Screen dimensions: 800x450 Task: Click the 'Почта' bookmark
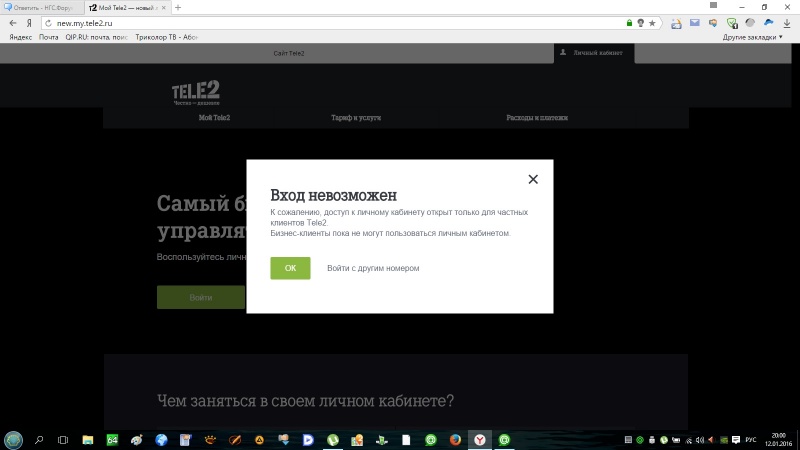click(48, 37)
